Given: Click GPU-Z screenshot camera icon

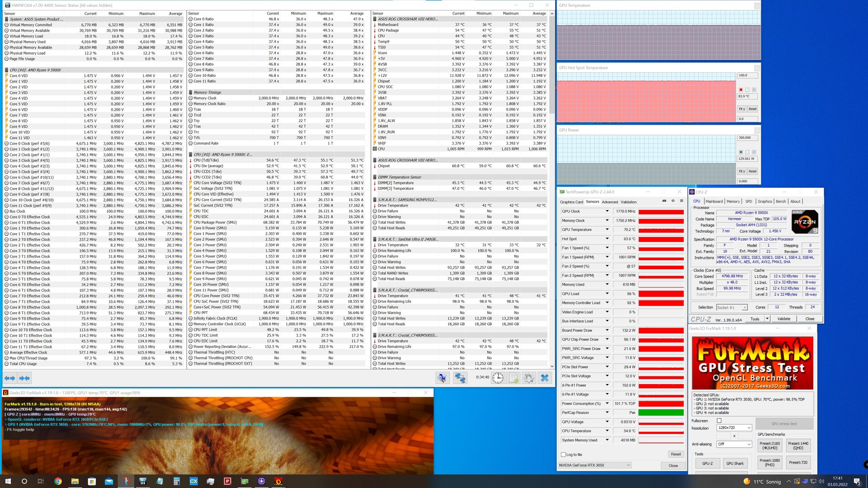Looking at the screenshot, I should (664, 201).
